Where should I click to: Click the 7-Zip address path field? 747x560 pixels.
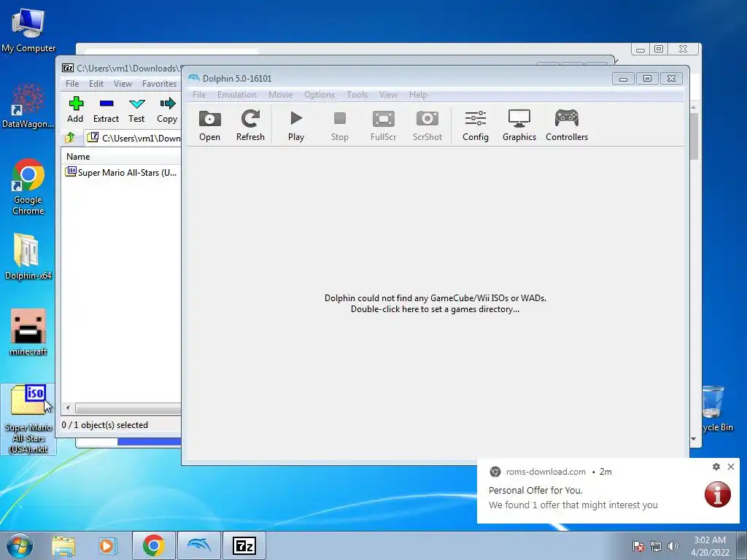[x=133, y=138]
